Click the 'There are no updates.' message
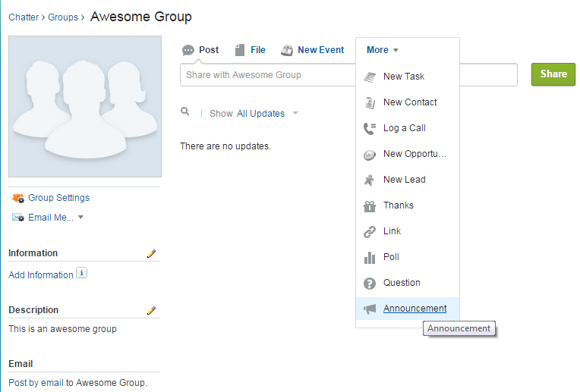This screenshot has height=392, width=580. [x=225, y=146]
